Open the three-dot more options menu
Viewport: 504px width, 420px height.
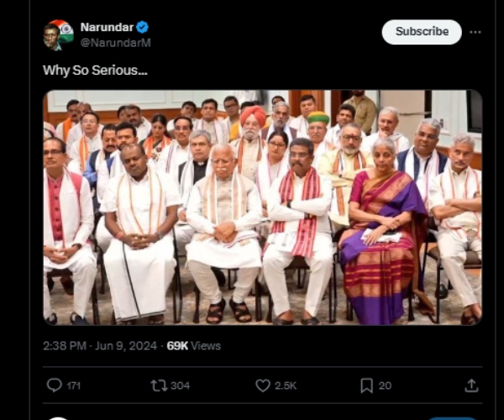pyautogui.click(x=475, y=32)
